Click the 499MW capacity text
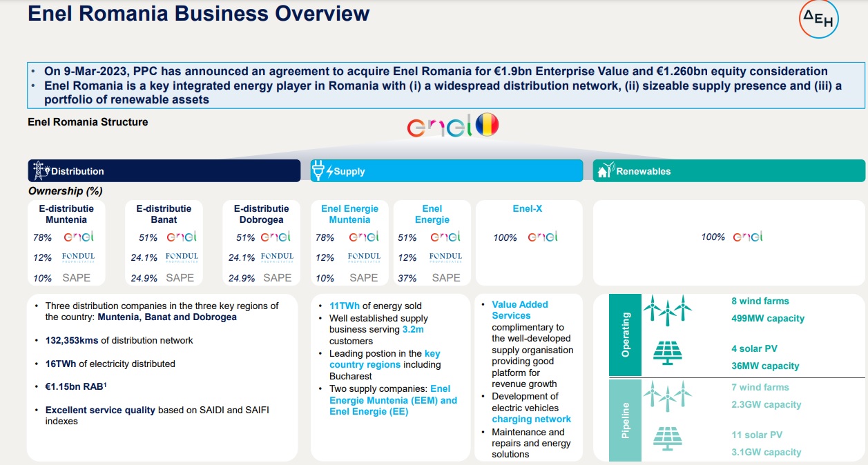The image size is (868, 465). point(768,318)
